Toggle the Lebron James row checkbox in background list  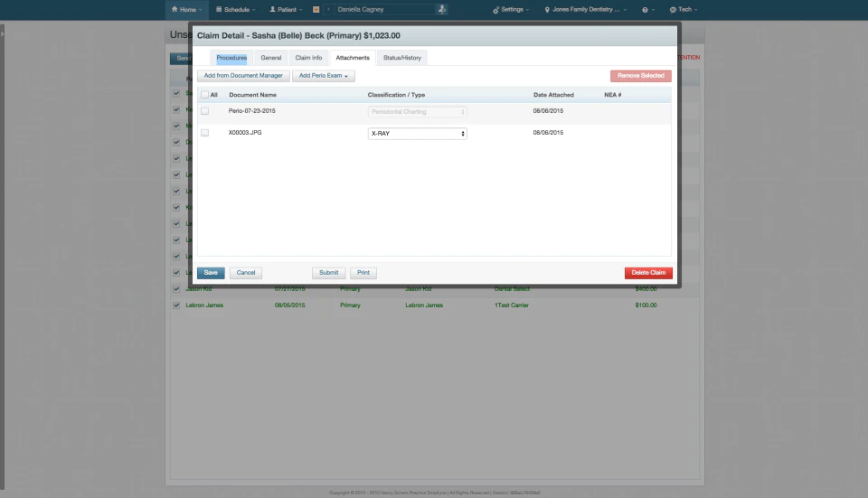tap(176, 305)
